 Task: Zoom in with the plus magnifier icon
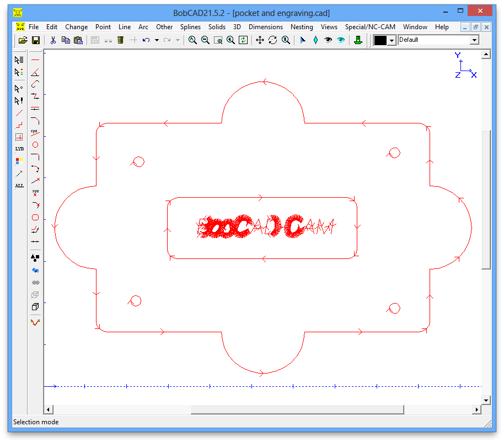point(192,40)
